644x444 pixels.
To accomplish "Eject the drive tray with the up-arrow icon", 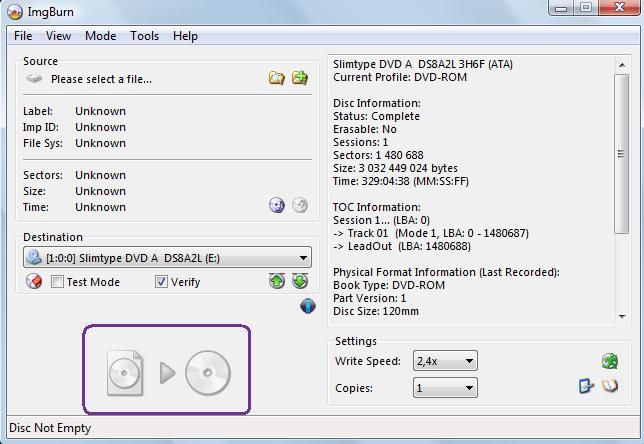I will pyautogui.click(x=277, y=281).
